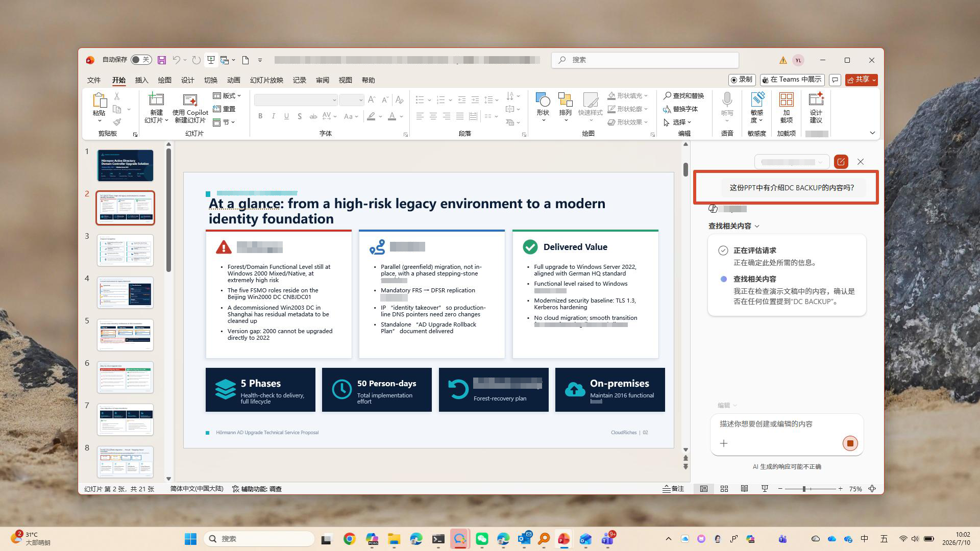The height and width of the screenshot is (551, 980).
Task: Toggle the Notes pane
Action: [x=673, y=489]
